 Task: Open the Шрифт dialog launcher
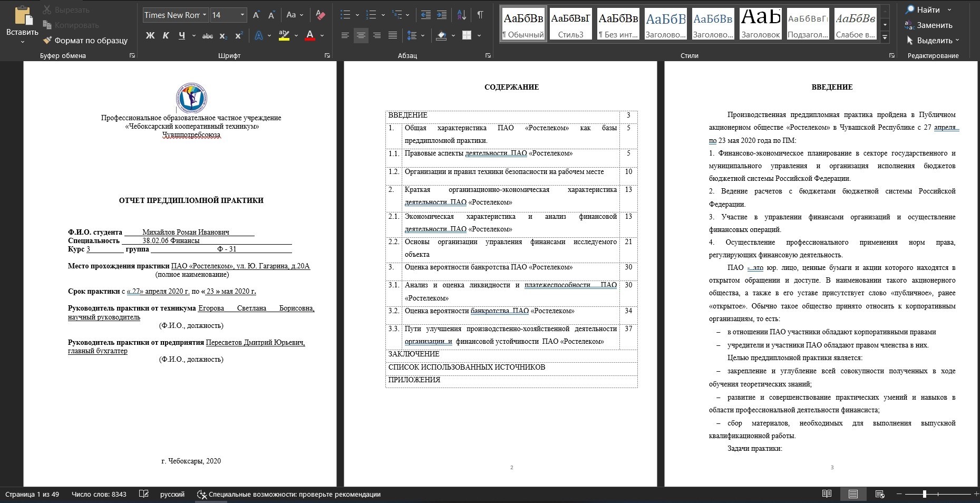[x=327, y=55]
